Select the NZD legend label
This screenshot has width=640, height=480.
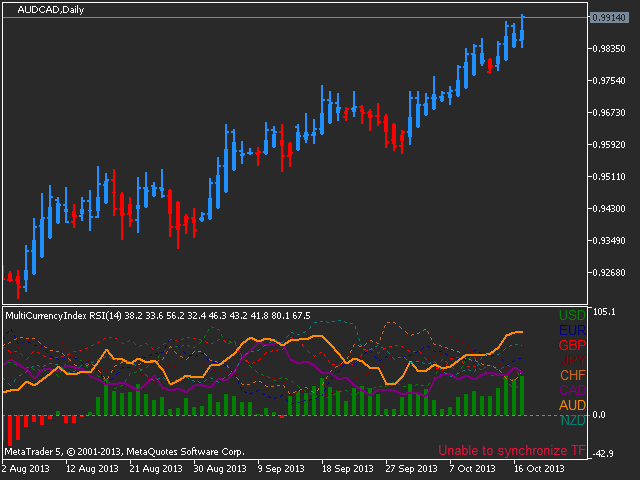(573, 420)
